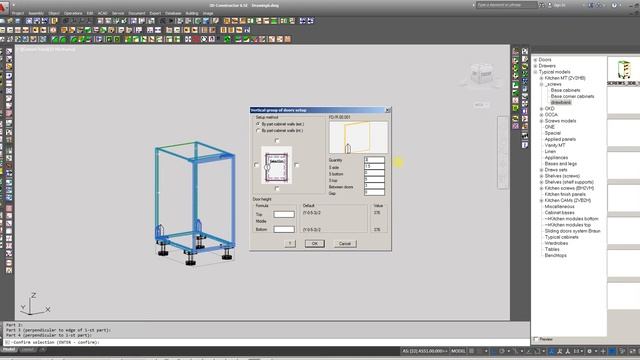
Task: Open the help icon in title bar
Action: 614,5
